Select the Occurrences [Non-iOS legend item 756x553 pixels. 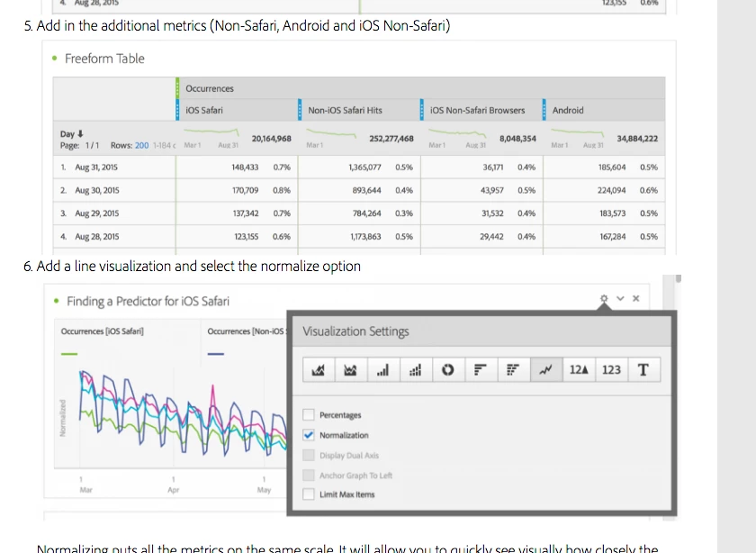click(x=246, y=331)
